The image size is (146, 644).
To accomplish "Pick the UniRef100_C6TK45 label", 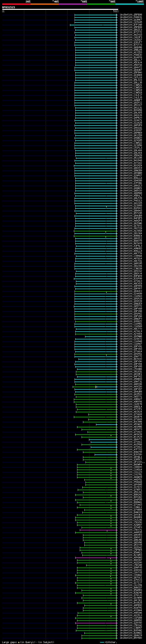I will tap(131, 22).
